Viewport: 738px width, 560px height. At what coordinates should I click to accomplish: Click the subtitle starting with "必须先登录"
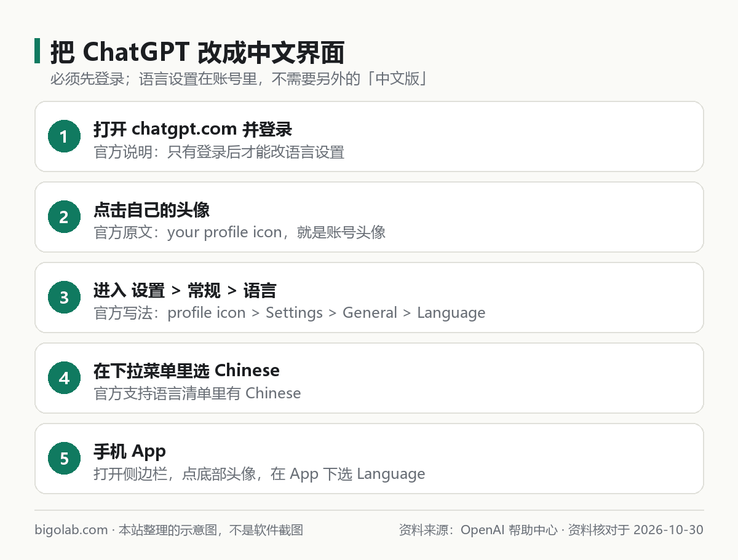239,79
